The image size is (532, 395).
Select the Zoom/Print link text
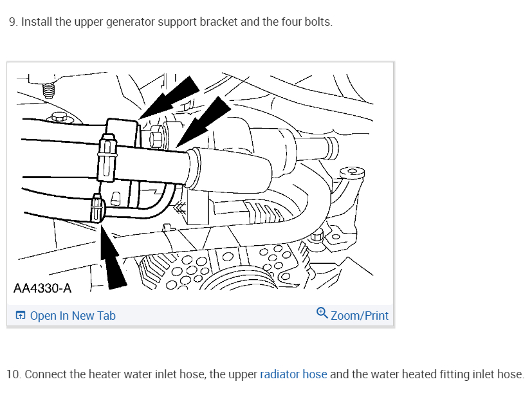click(x=360, y=316)
